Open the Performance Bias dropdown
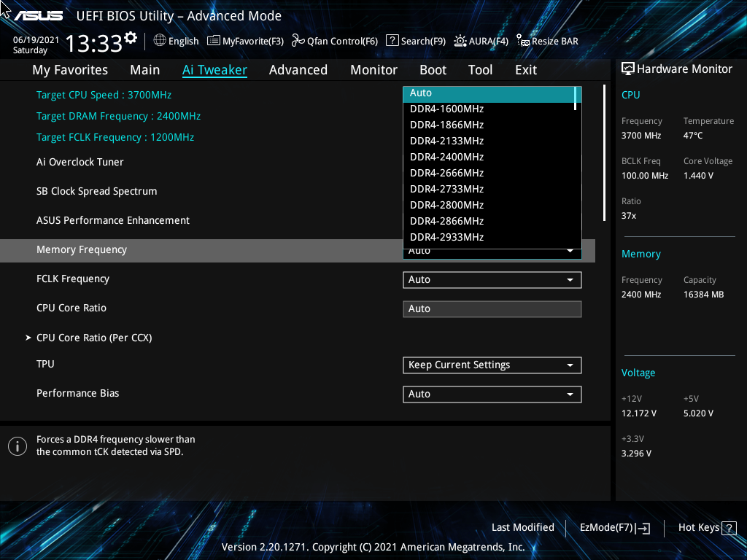The height and width of the screenshot is (560, 747). 492,394
